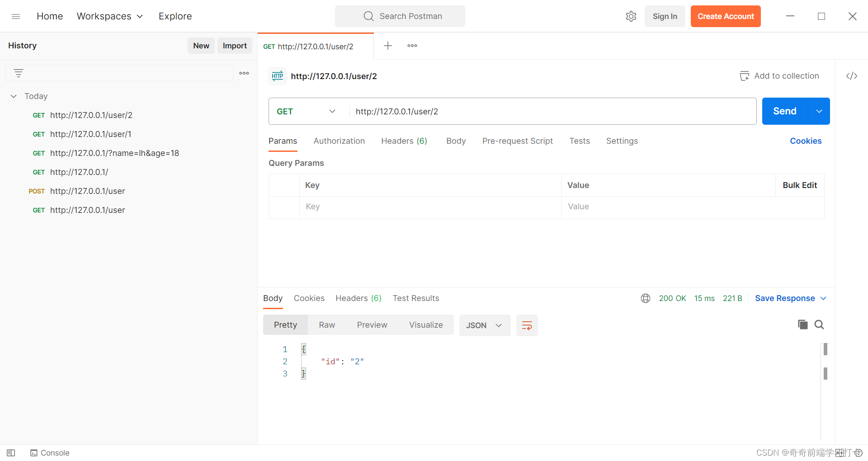Image resolution: width=868 pixels, height=461 pixels.
Task: Open history more options dots
Action: [x=244, y=73]
